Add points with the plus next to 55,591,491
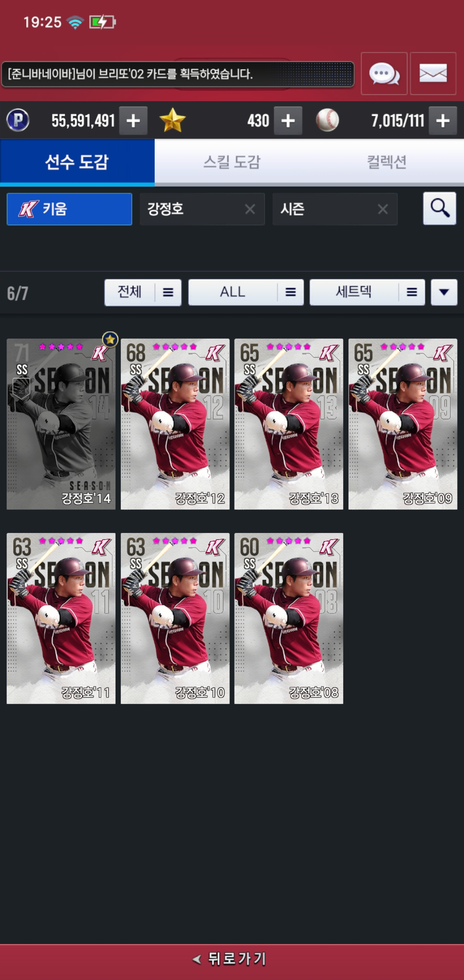The image size is (464, 980). 133,121
